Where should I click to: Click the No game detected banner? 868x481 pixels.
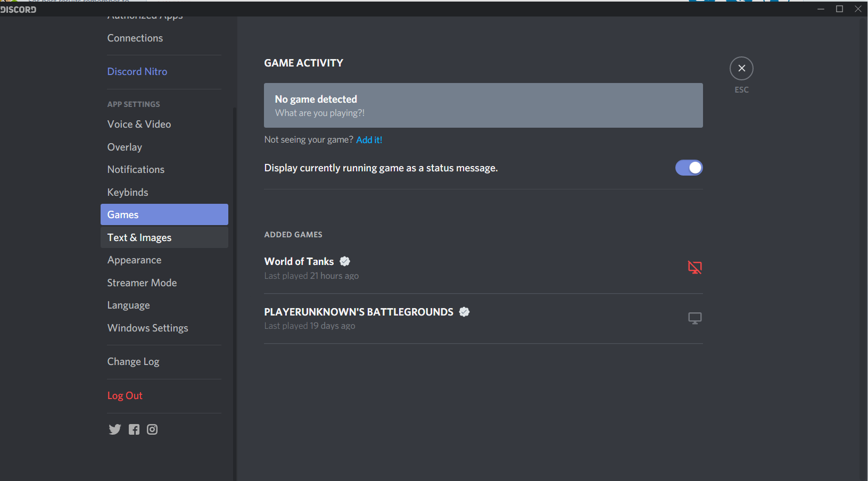tap(483, 105)
